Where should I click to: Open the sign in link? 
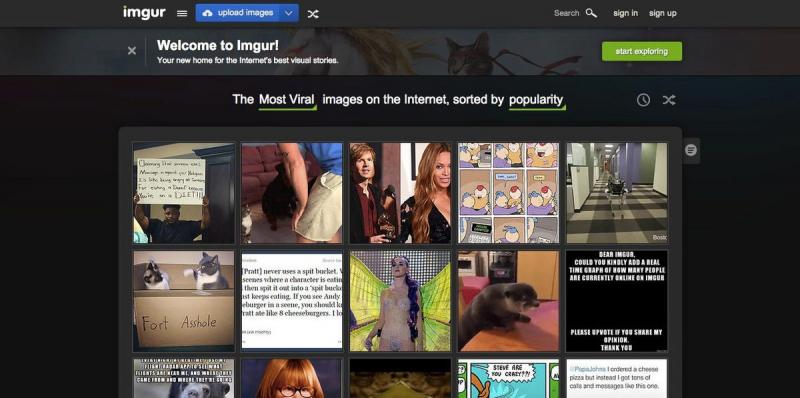626,13
